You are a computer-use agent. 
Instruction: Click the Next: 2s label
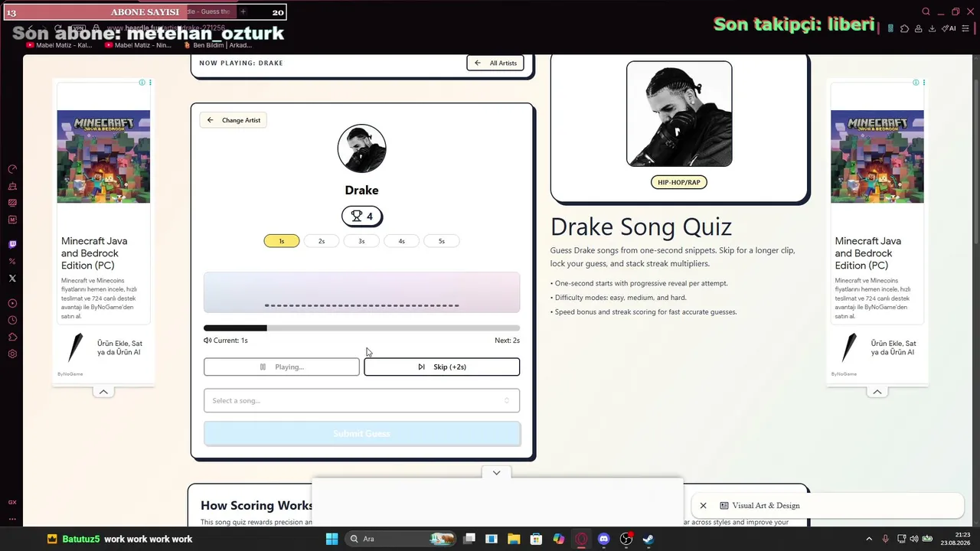click(507, 341)
